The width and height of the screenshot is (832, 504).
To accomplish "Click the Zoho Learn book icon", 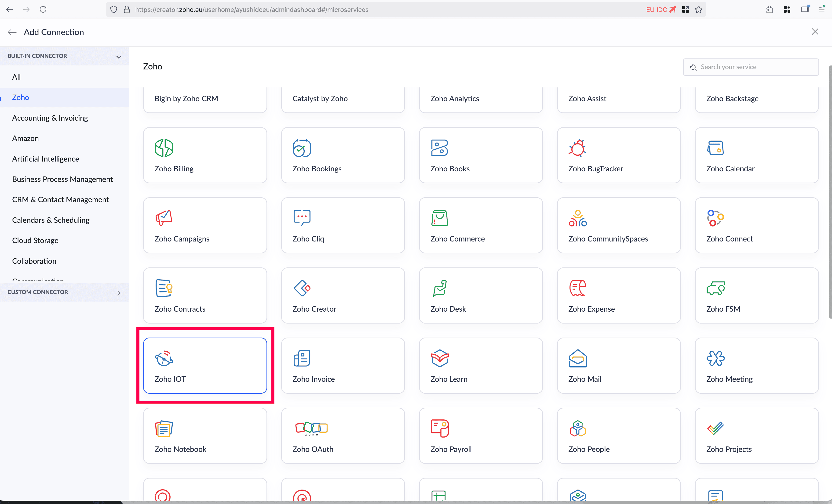I will tap(439, 358).
